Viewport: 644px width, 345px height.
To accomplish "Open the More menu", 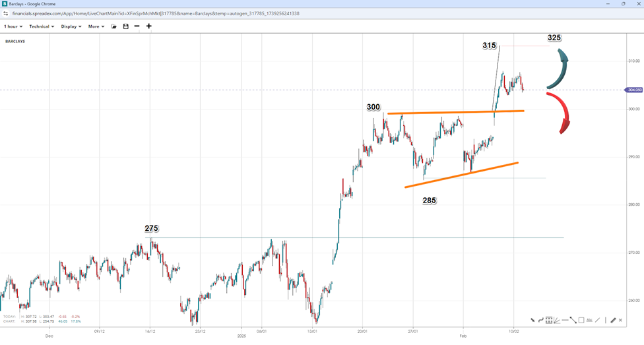I will pos(96,26).
